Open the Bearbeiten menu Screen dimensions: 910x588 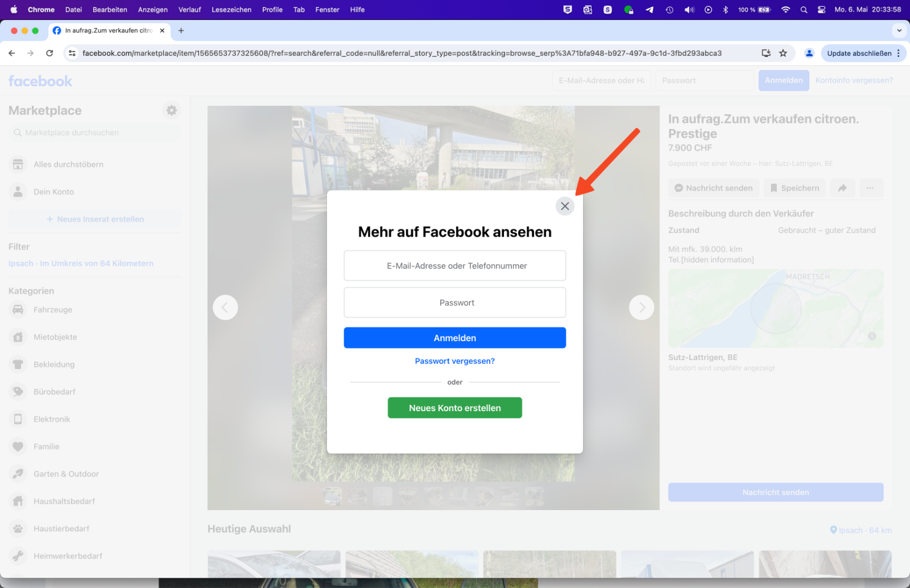coord(110,10)
